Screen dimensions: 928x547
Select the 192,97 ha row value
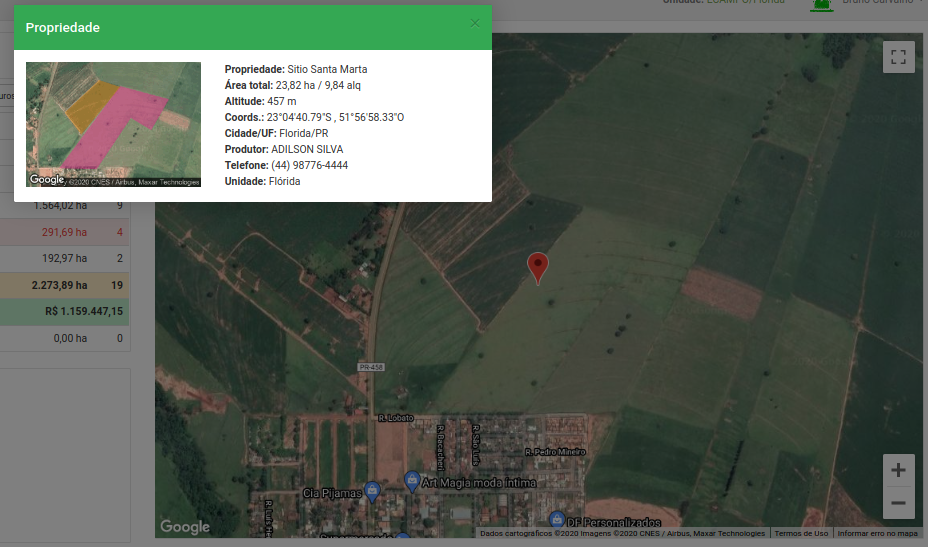[65, 258]
